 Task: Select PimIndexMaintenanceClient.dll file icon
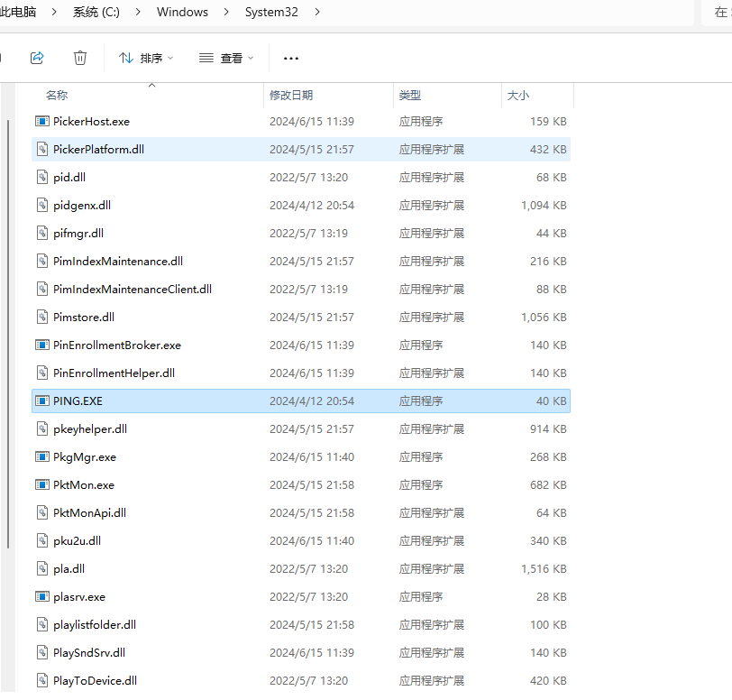(42, 290)
